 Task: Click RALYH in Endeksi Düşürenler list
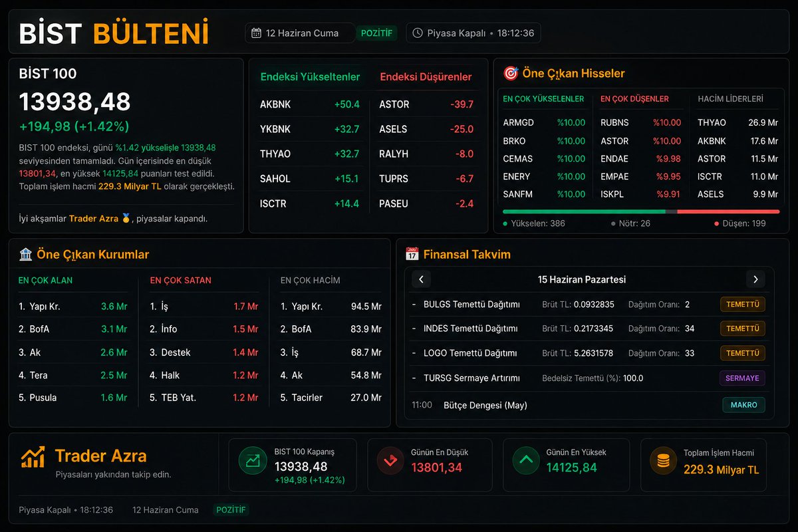[x=394, y=154]
